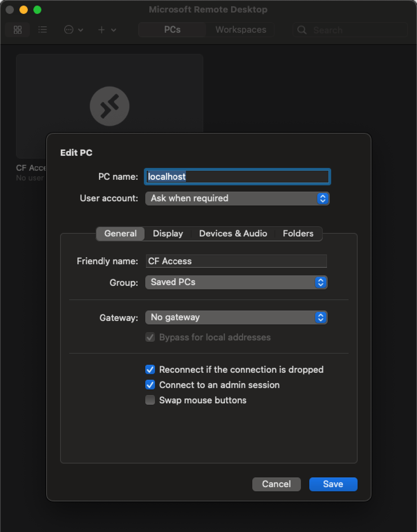Cancel editing the PC

coord(276,484)
